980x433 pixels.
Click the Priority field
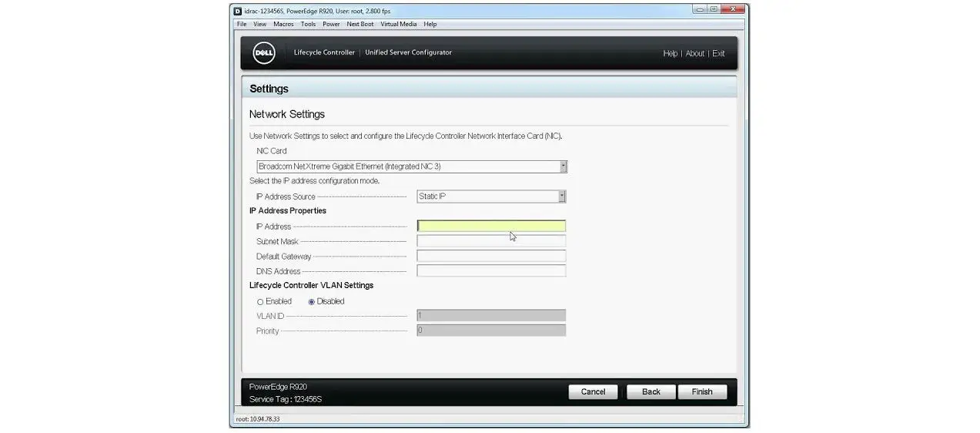coord(491,330)
